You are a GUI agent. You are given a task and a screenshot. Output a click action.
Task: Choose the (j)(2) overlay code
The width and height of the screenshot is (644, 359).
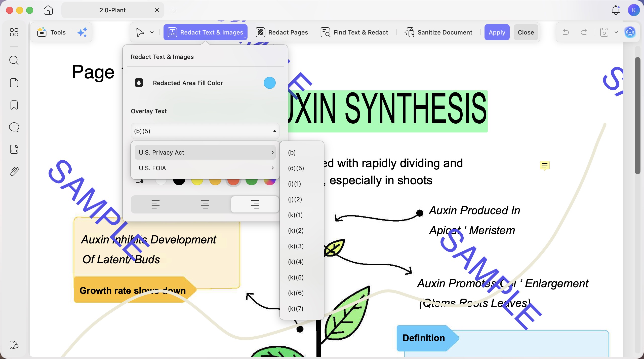302,199
